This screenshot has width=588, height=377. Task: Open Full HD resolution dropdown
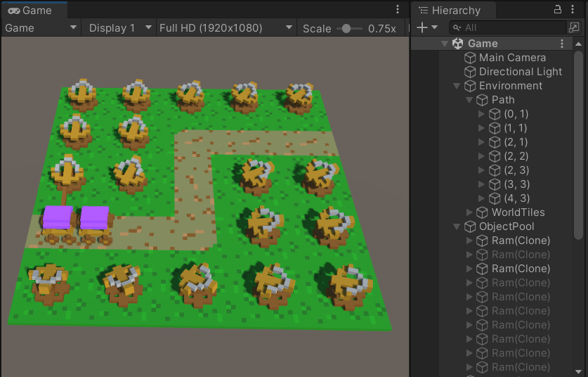coord(226,28)
